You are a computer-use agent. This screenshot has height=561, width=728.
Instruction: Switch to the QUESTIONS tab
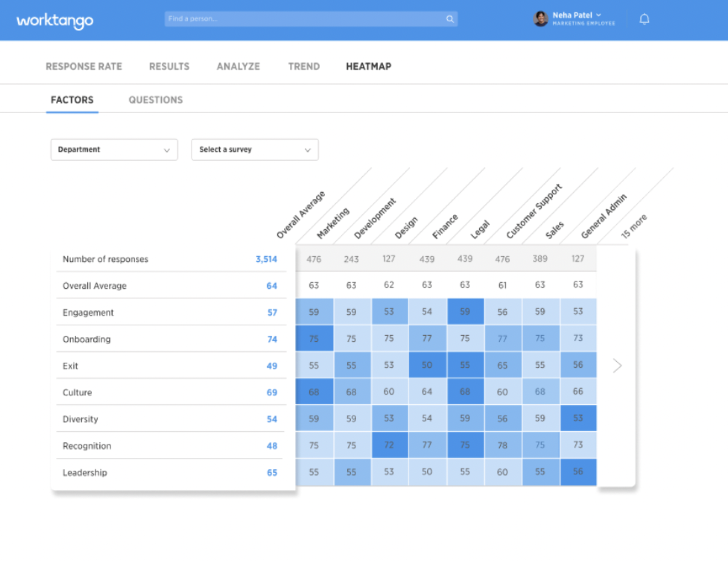155,100
